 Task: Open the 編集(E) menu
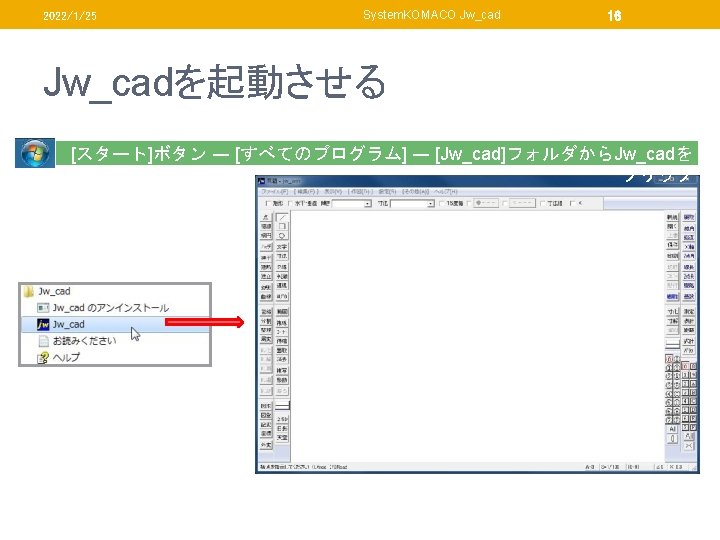[x=305, y=191]
